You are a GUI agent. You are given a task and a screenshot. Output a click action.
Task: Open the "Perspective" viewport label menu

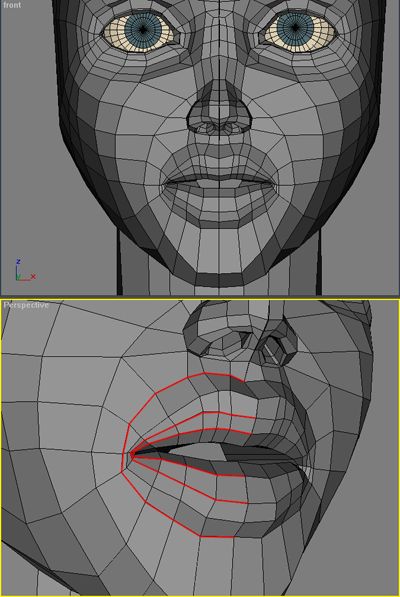pos(26,305)
